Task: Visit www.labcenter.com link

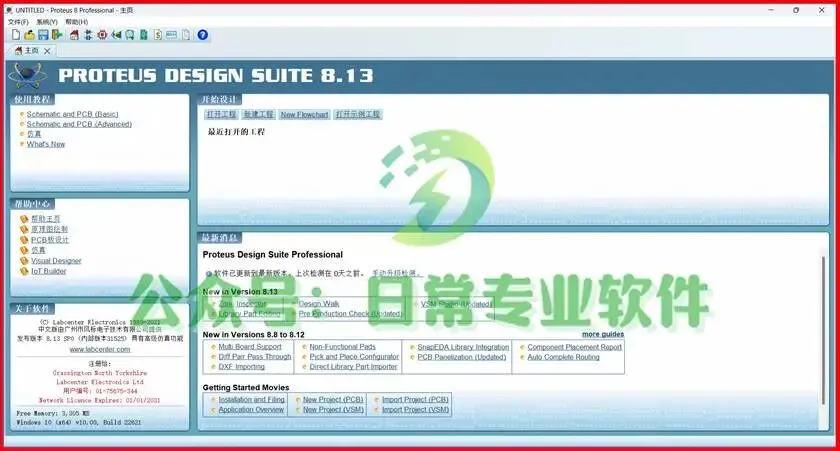Action: click(100, 349)
